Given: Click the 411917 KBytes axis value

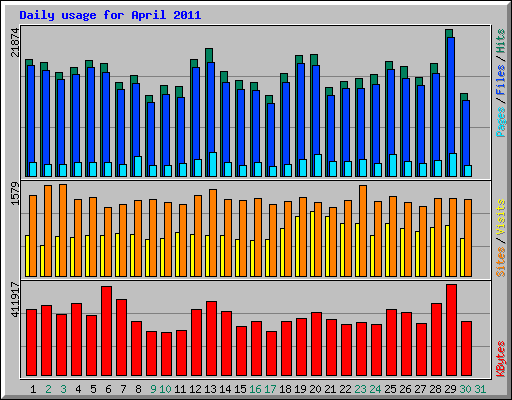Looking at the screenshot, I should (15, 299).
